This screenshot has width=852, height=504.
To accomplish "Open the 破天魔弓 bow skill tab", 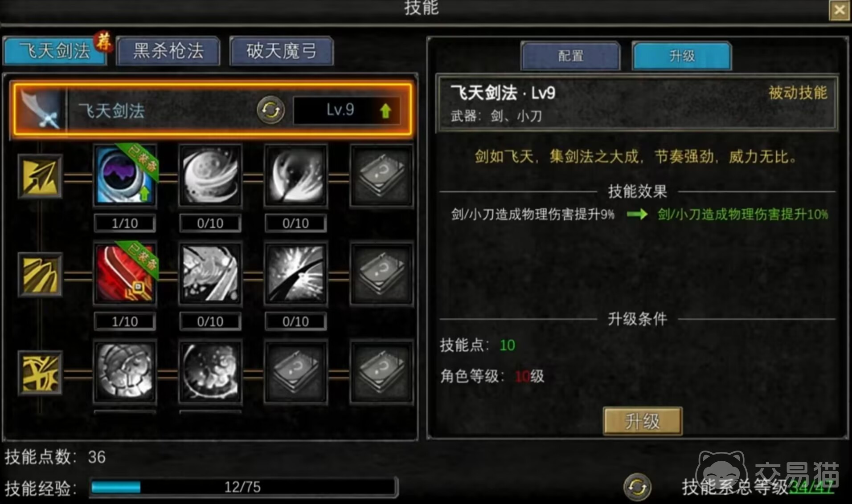I will coord(282,51).
